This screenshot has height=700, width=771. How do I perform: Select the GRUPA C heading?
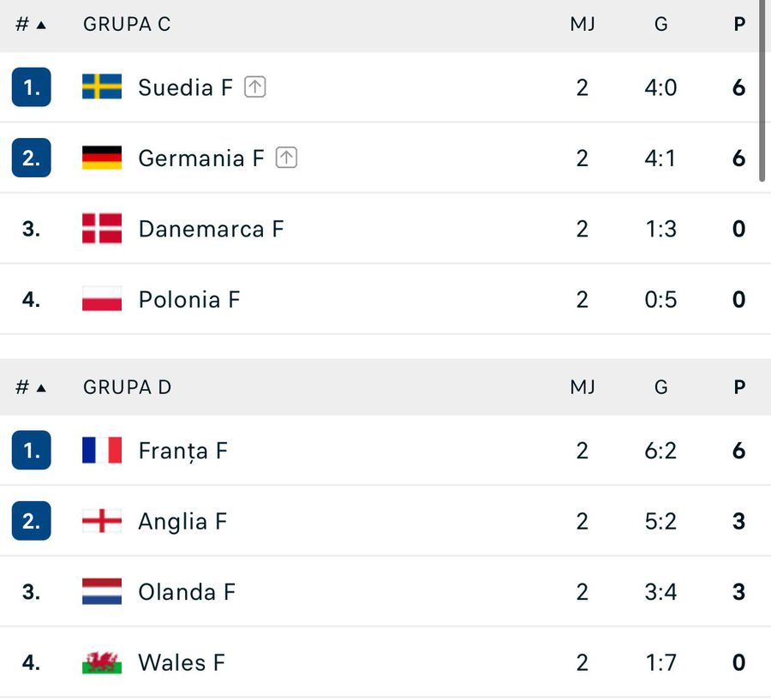coord(126,24)
